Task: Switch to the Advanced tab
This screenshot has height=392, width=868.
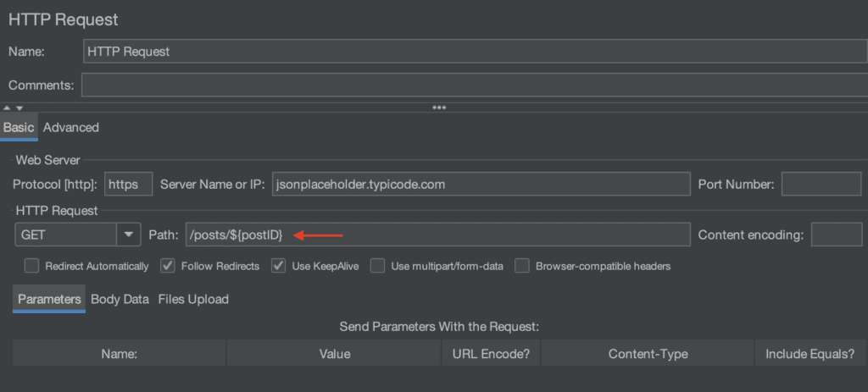Action: click(71, 128)
